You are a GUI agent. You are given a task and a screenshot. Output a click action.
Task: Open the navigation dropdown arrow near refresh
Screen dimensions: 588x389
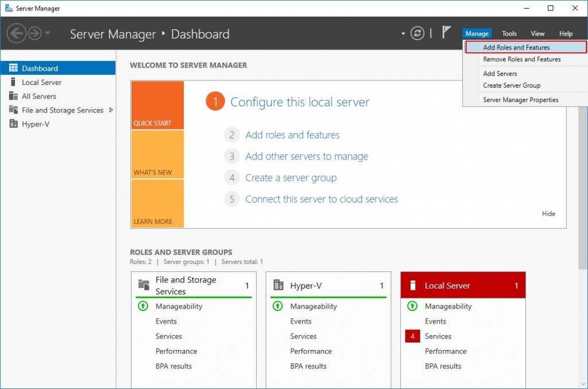click(404, 33)
